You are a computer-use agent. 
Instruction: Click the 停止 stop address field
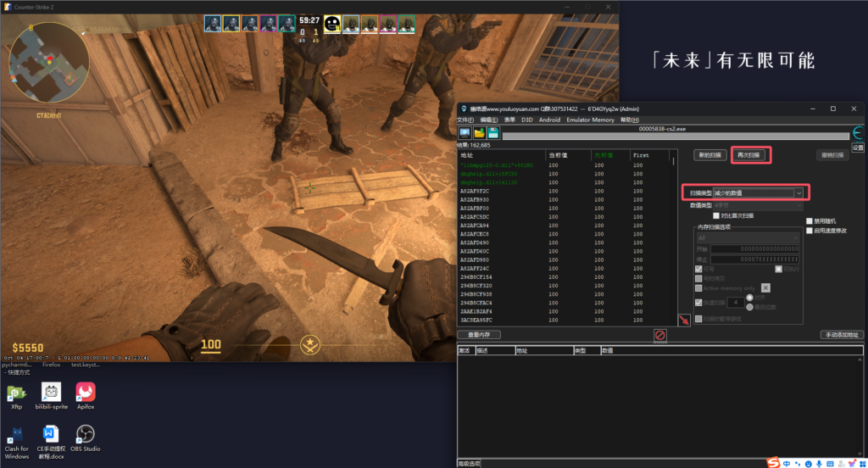[x=755, y=259]
